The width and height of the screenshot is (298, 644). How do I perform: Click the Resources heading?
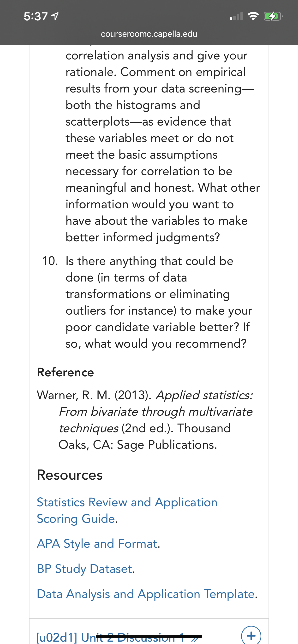point(70,475)
